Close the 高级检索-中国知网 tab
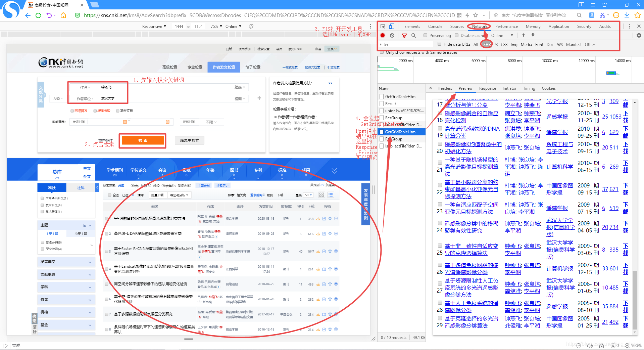 point(82,5)
